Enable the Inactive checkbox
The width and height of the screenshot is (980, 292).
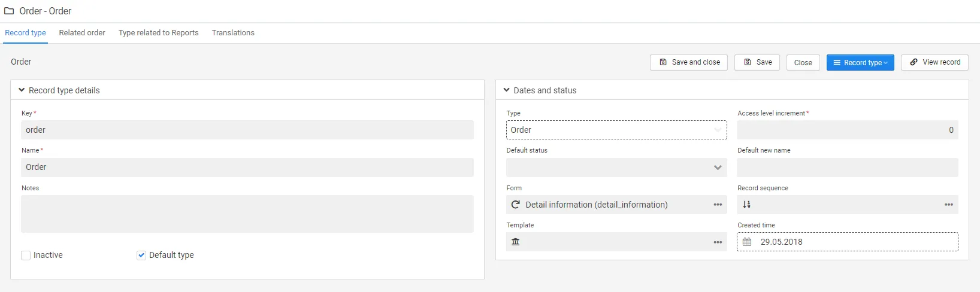[x=26, y=255]
